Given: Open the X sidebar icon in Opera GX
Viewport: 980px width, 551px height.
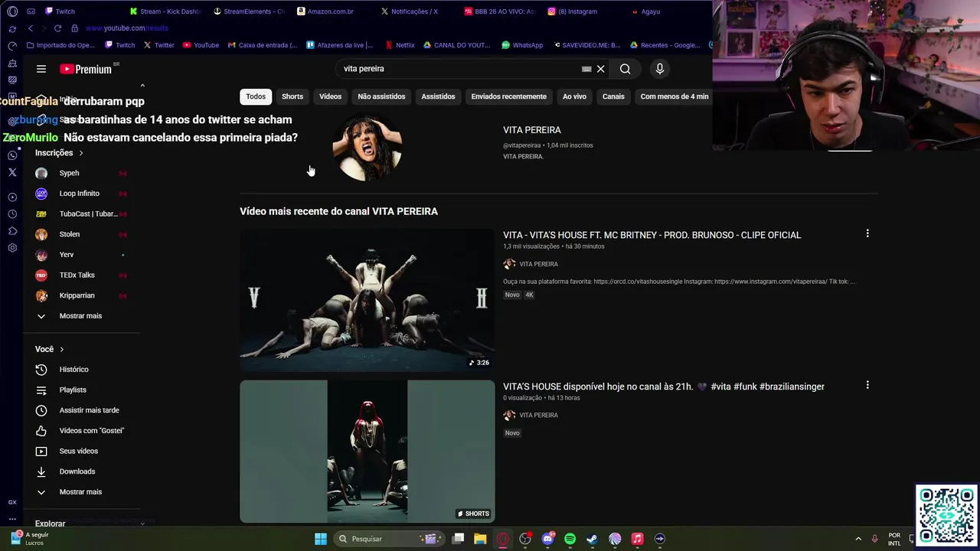Looking at the screenshot, I should click(12, 172).
